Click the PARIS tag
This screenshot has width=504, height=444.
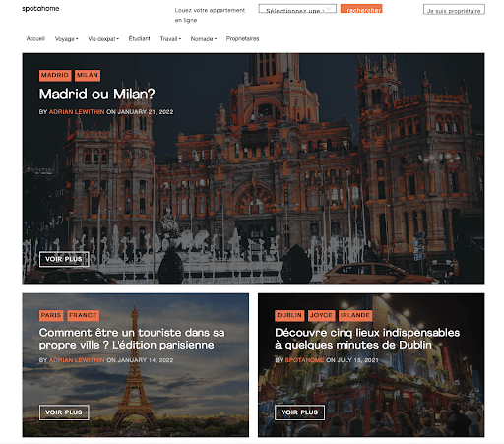pyautogui.click(x=51, y=315)
